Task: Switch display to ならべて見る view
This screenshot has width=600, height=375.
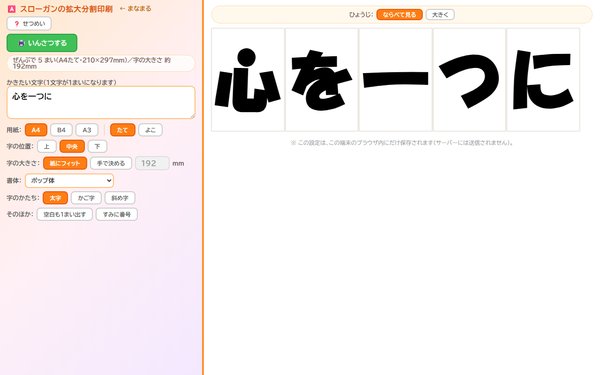Action: pos(399,15)
